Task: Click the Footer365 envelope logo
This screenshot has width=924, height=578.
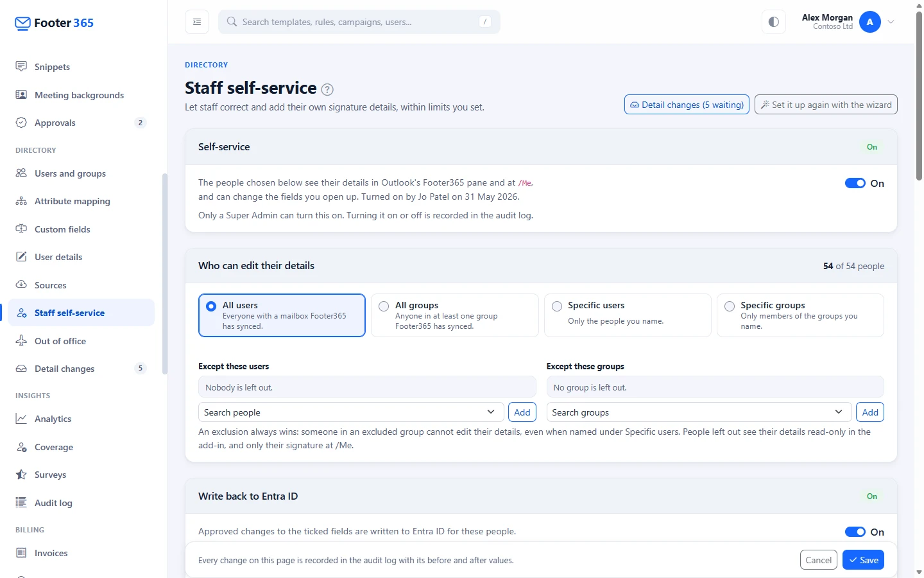Action: (22, 24)
